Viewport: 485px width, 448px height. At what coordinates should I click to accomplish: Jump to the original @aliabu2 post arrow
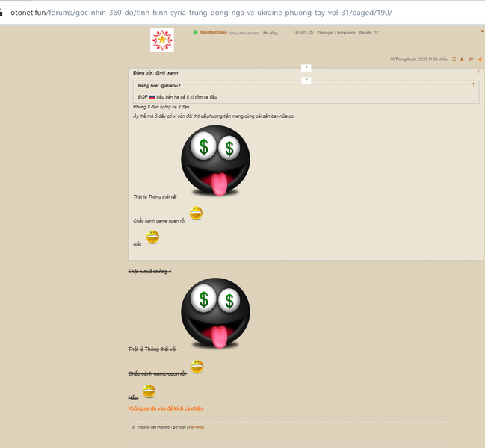[473, 84]
